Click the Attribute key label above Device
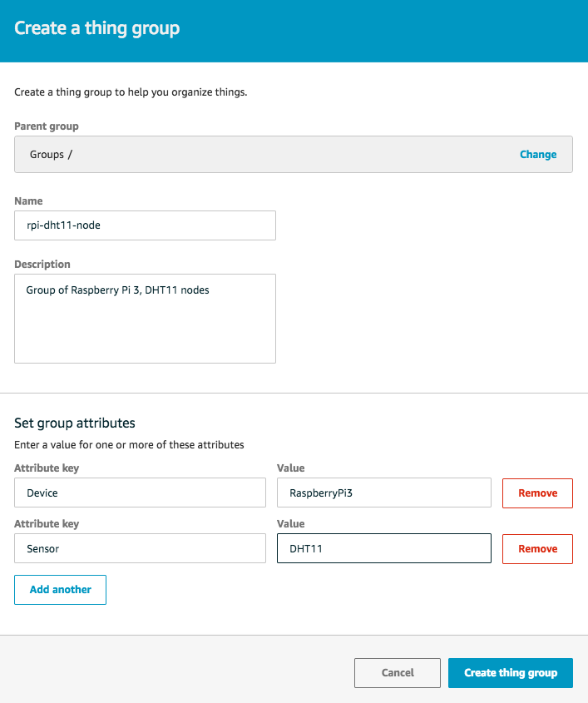 [x=47, y=468]
